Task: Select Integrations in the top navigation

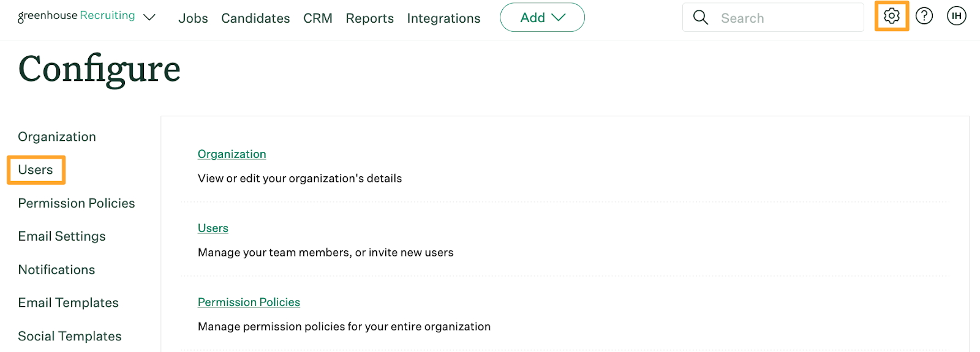Action: point(443,18)
